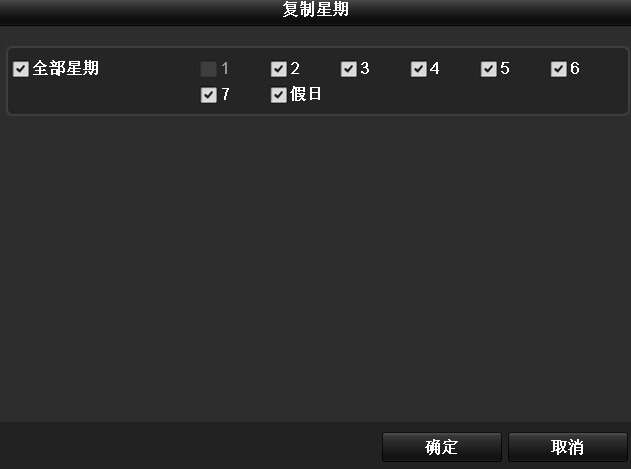Disable the checkbox for day 6
The width and height of the screenshot is (631, 469).
559,69
